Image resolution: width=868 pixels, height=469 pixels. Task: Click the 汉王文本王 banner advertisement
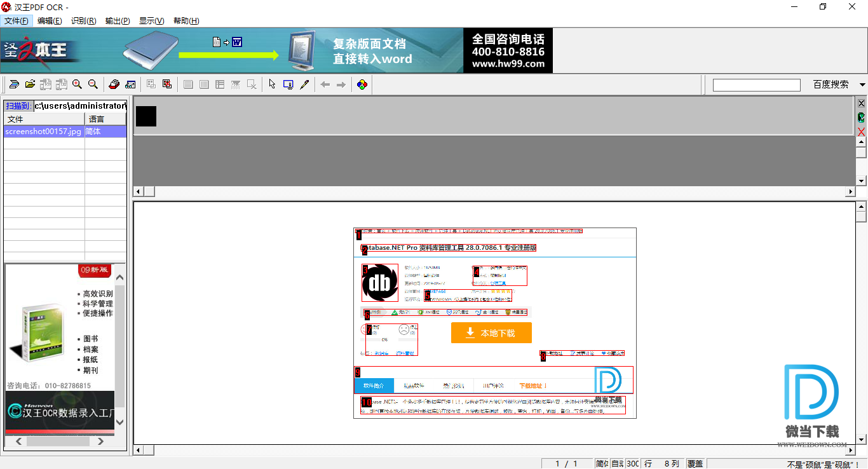coord(276,51)
